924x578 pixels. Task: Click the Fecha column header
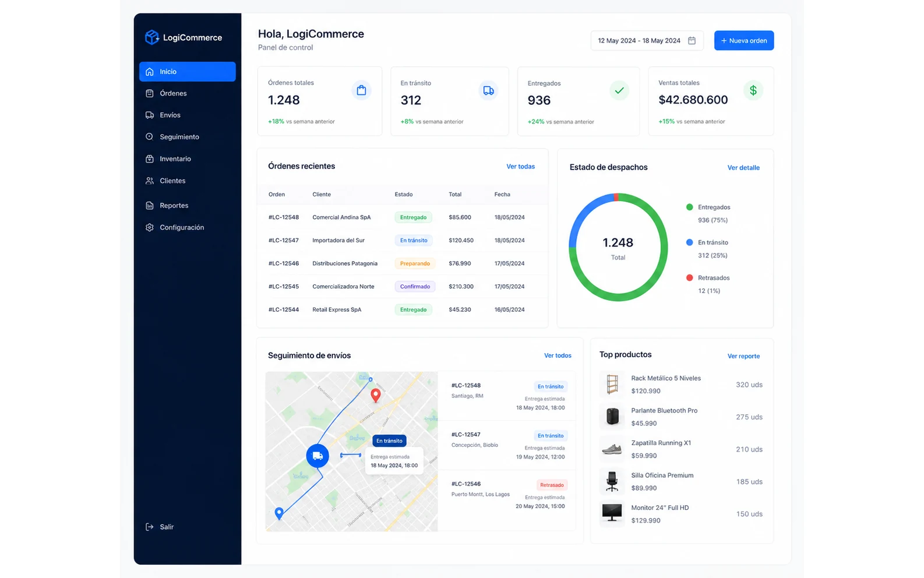point(502,195)
